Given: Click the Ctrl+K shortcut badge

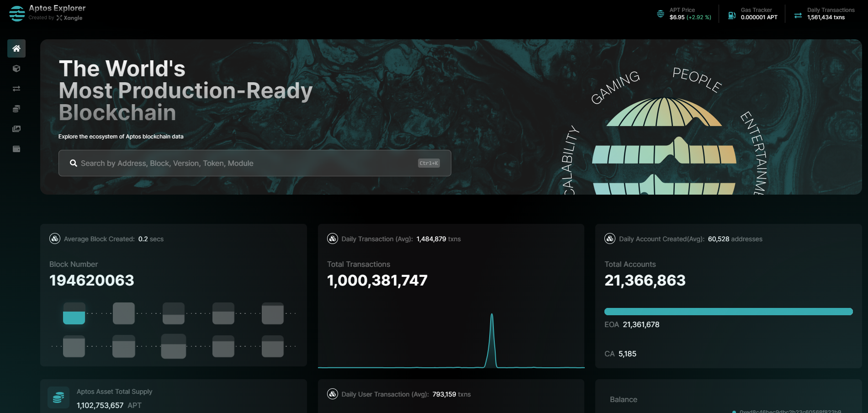Looking at the screenshot, I should pyautogui.click(x=429, y=163).
